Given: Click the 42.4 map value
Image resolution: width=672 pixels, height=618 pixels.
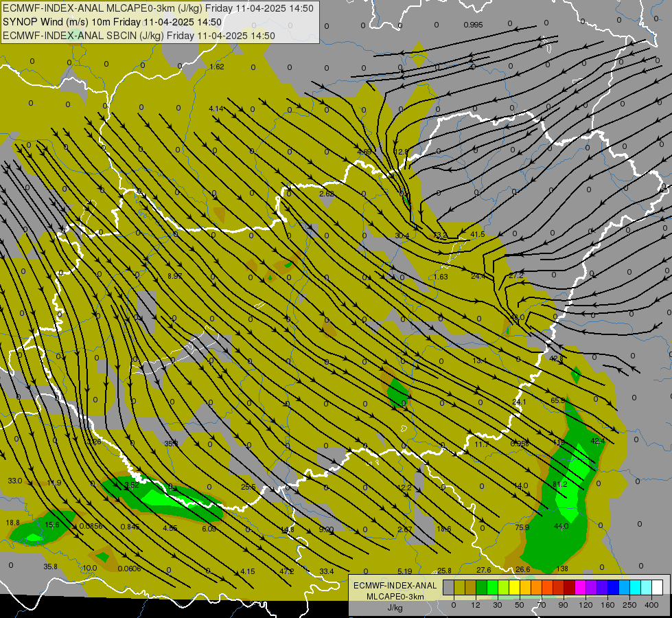Looking at the screenshot, I should pyautogui.click(x=597, y=441).
